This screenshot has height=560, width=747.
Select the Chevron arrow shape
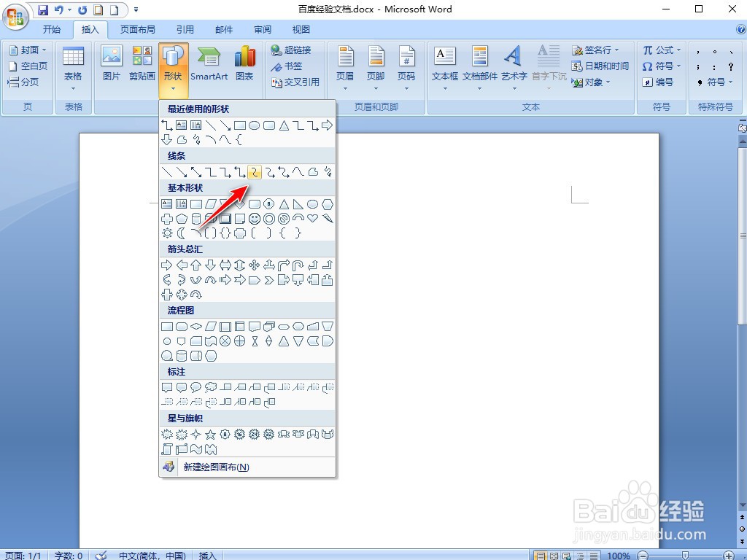pos(269,280)
